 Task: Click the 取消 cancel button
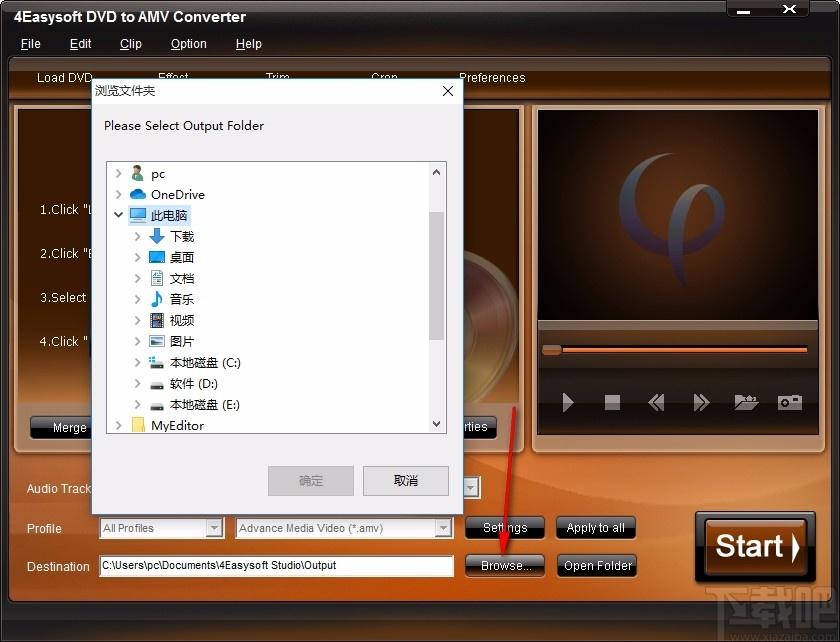(x=406, y=481)
